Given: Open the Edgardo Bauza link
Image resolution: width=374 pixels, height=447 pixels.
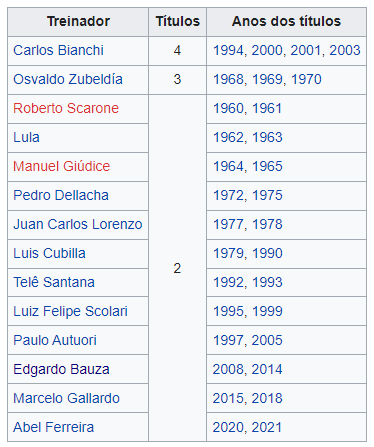Looking at the screenshot, I should pyautogui.click(x=61, y=369).
